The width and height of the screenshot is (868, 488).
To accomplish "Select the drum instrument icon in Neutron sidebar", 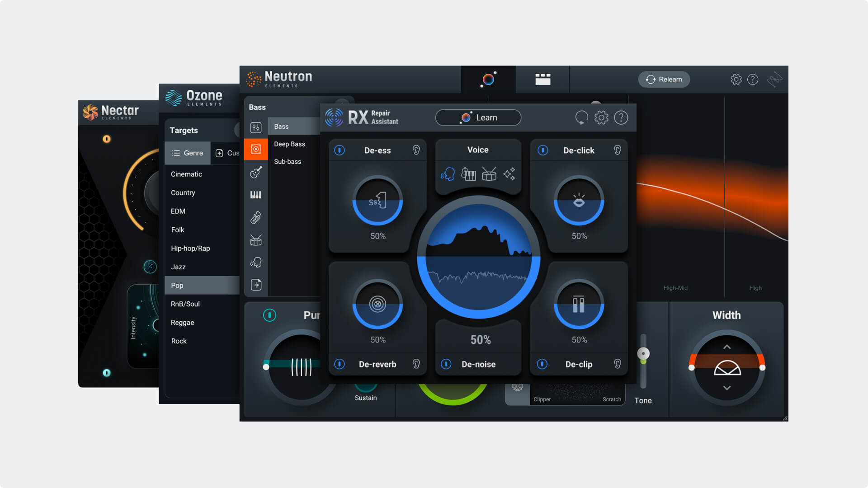I will 256,240.
